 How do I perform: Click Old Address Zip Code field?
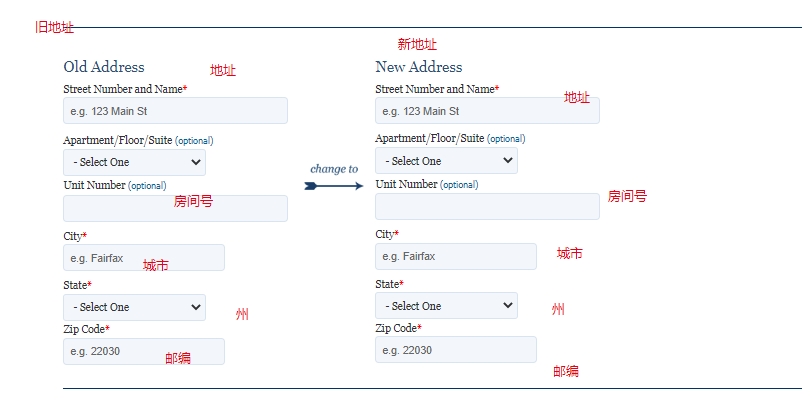(x=144, y=351)
